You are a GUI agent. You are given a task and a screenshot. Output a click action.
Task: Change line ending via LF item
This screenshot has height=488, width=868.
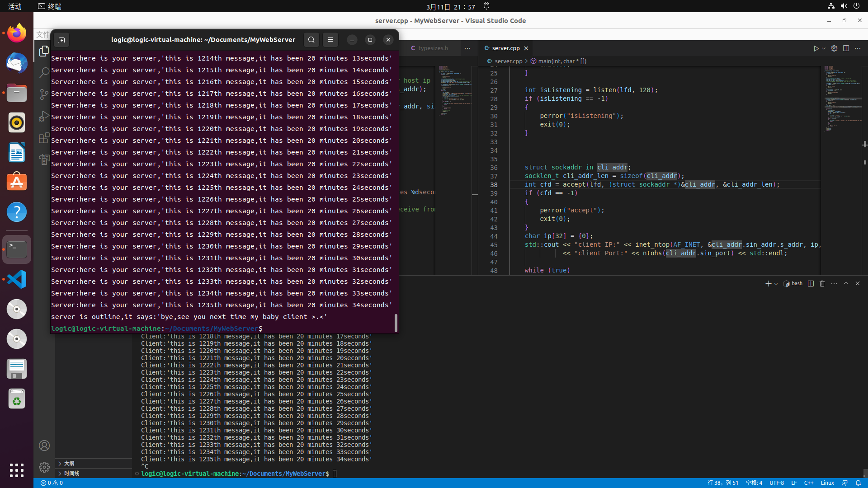point(794,483)
